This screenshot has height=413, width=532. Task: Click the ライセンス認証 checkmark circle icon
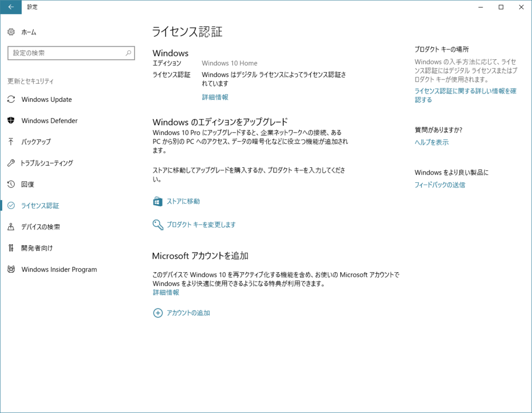click(11, 205)
